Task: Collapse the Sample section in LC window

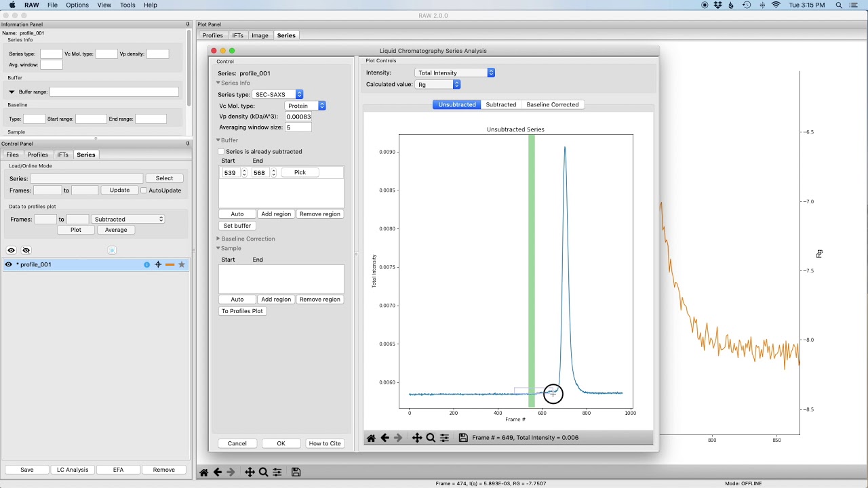Action: 218,248
